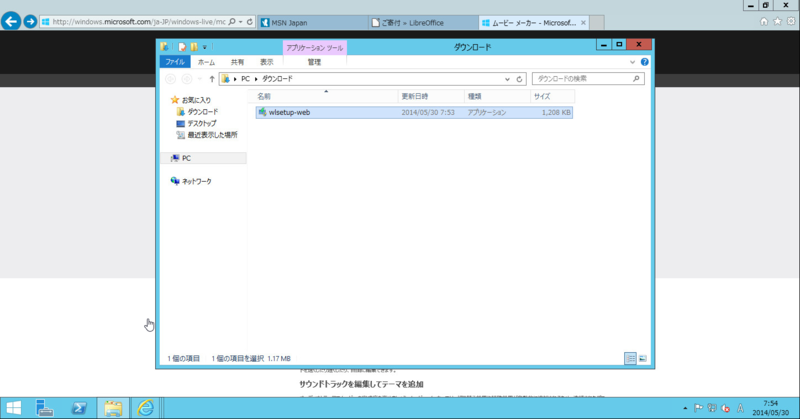
Task: Click the 2014/05/30 7:53 date cell
Action: coord(428,112)
